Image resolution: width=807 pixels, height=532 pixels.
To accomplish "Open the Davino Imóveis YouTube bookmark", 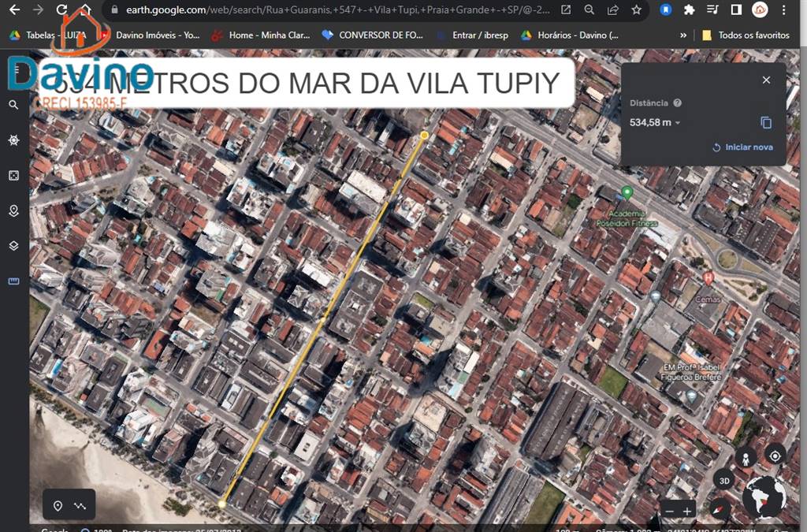I will coord(151,35).
